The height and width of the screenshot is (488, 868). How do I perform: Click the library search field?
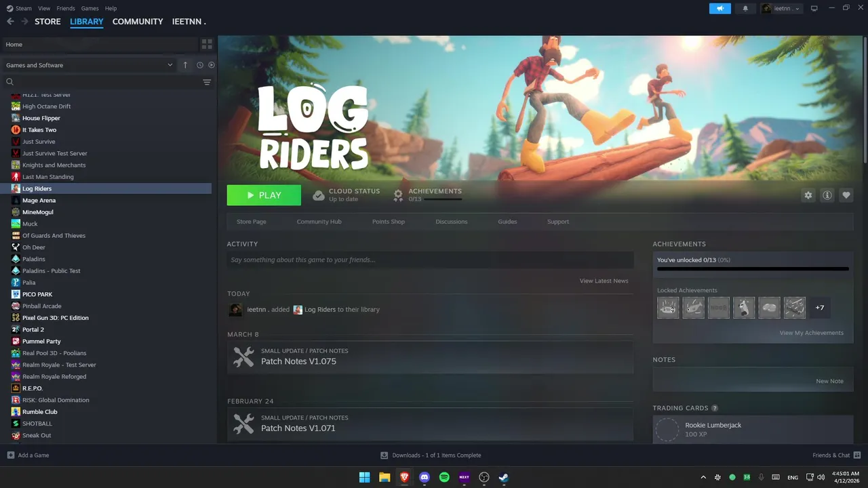coord(102,82)
